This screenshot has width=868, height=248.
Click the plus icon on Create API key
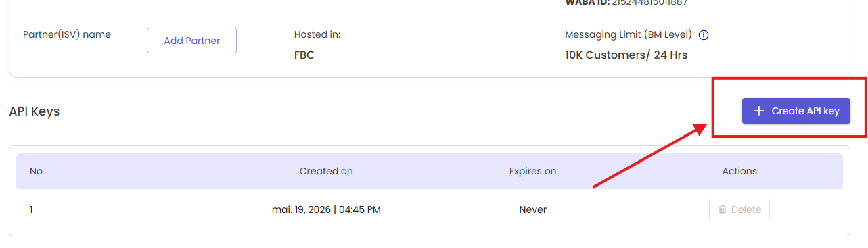759,111
